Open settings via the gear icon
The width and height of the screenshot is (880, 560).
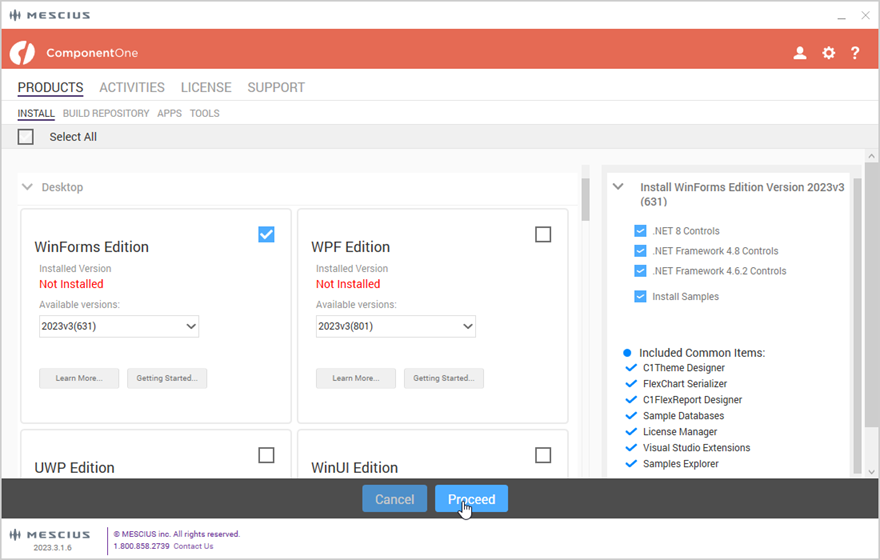click(828, 53)
